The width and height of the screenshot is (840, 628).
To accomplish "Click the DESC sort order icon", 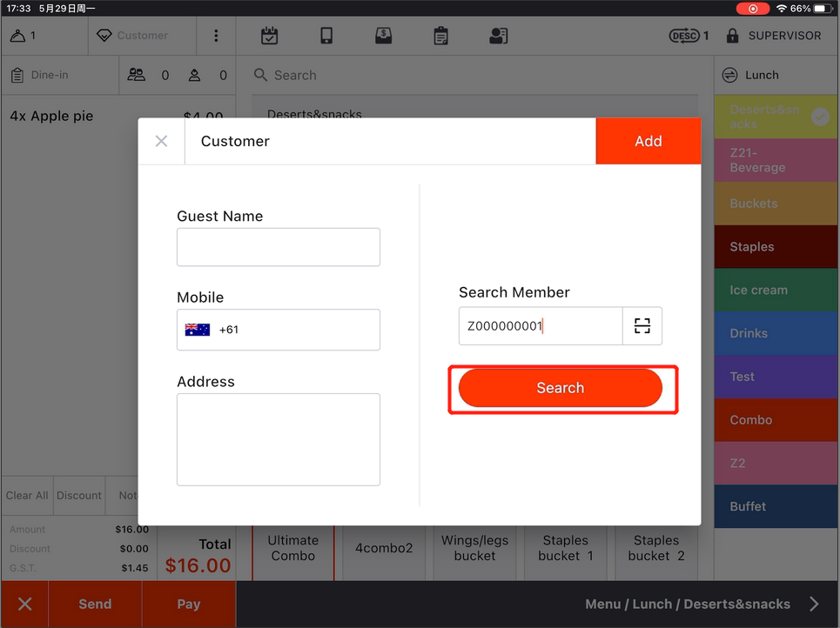I will tap(684, 36).
